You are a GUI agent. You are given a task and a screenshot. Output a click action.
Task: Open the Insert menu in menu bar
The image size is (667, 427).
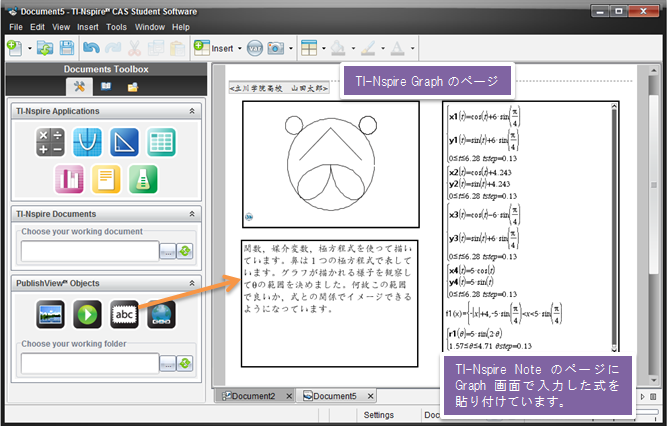(88, 27)
